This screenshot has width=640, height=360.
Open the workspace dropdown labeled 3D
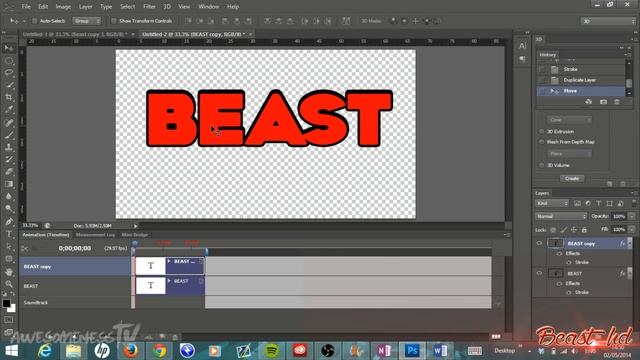coord(608,21)
